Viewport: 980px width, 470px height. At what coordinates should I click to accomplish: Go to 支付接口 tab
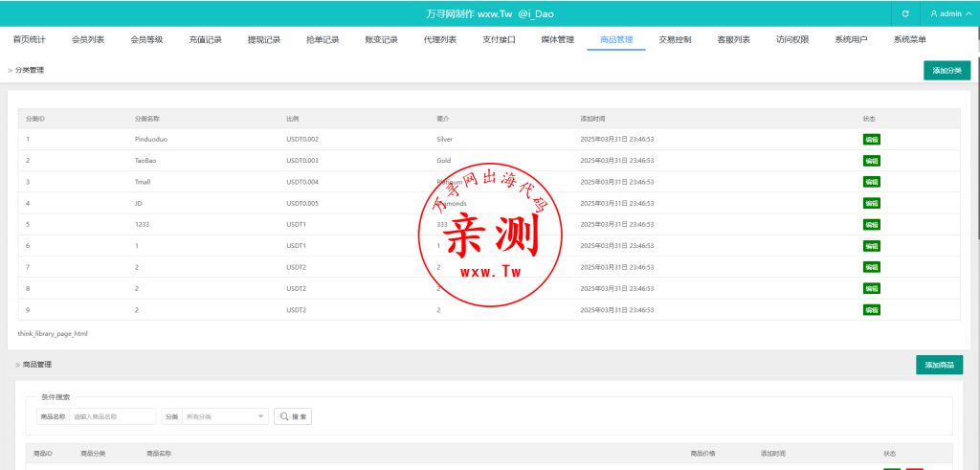[x=500, y=39]
